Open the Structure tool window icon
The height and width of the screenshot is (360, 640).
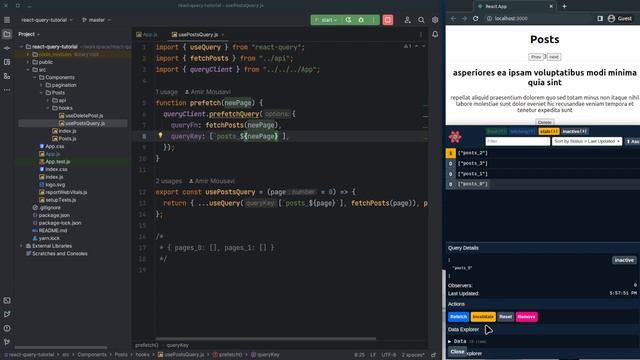7,62
